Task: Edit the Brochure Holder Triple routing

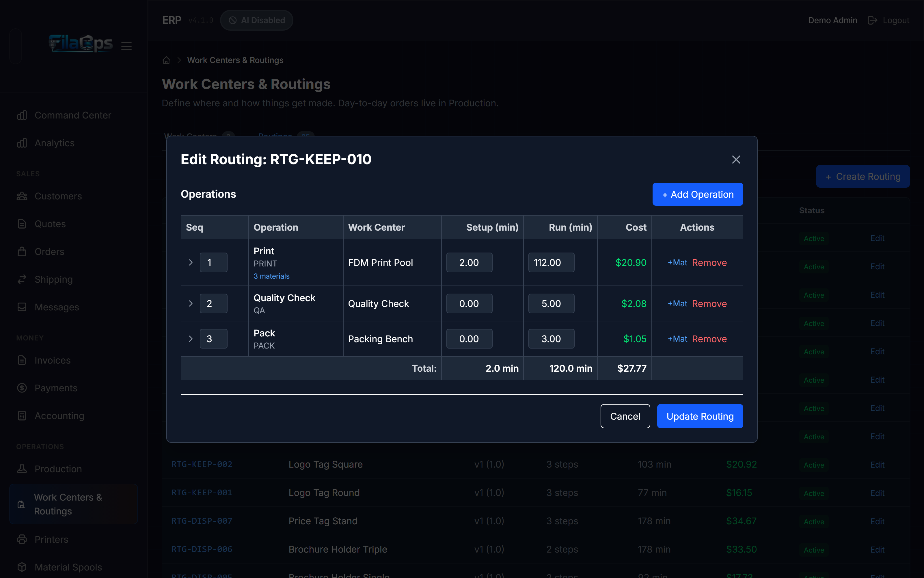Action: click(x=877, y=549)
